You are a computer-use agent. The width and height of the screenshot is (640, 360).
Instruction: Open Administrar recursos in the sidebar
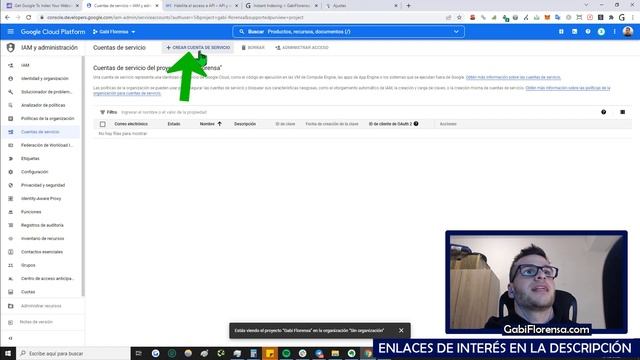[x=41, y=306]
